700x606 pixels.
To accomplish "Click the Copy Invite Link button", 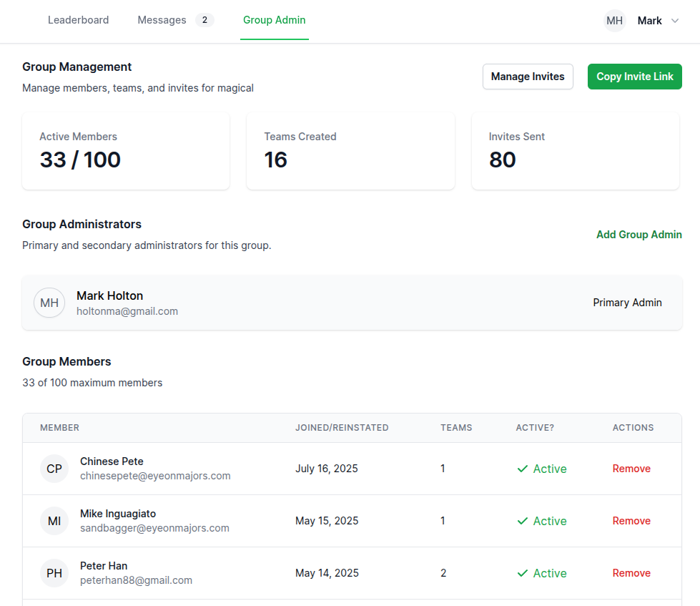I will click(x=634, y=77).
